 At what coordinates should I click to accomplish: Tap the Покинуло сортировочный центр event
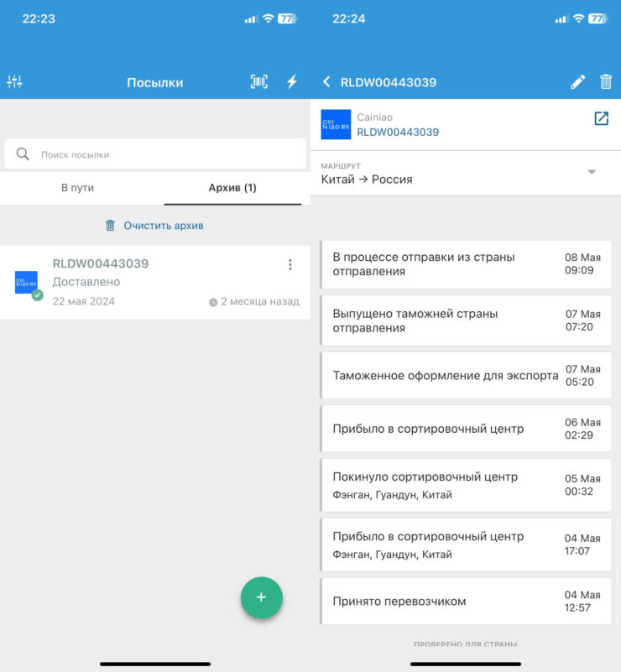point(466,485)
